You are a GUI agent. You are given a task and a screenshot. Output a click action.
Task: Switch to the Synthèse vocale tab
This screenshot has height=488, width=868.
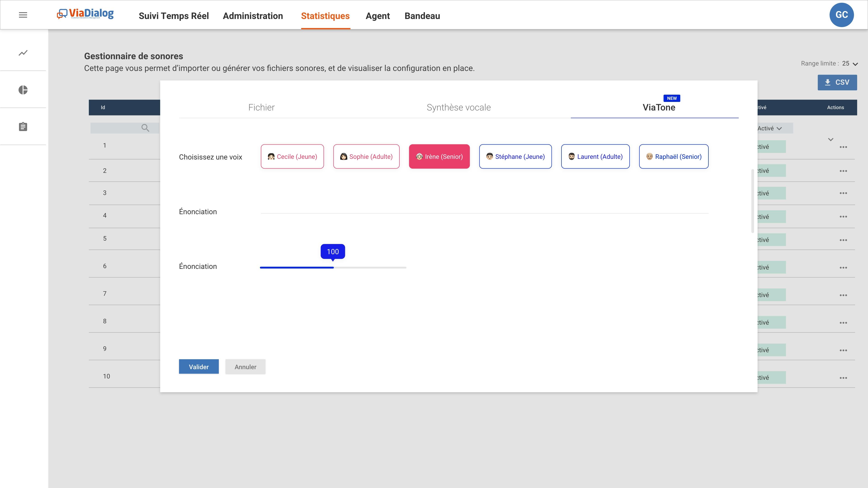[x=459, y=107]
